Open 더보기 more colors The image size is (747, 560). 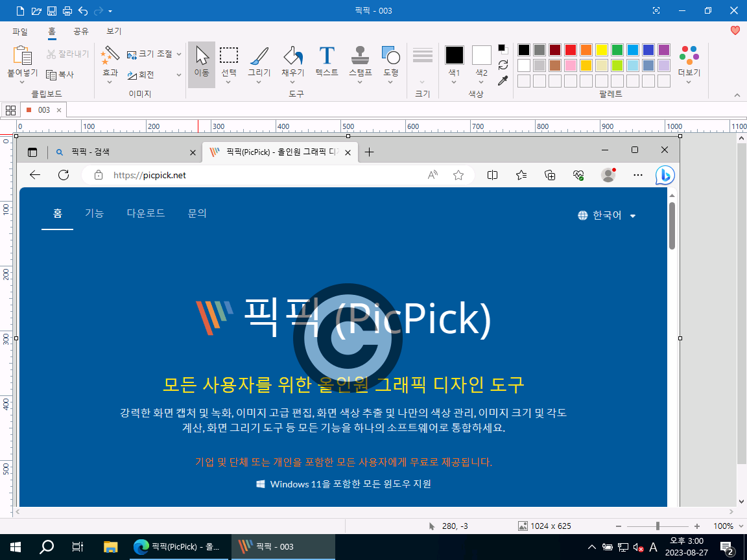689,65
